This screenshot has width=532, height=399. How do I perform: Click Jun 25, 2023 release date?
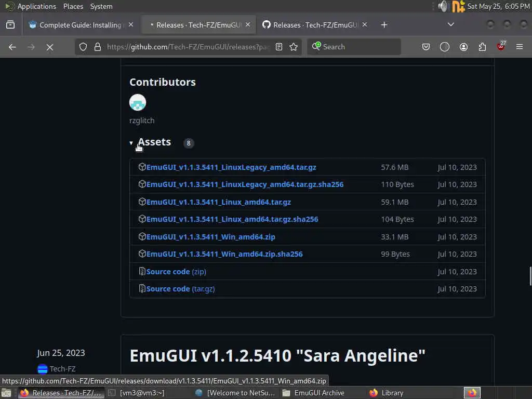pos(61,353)
